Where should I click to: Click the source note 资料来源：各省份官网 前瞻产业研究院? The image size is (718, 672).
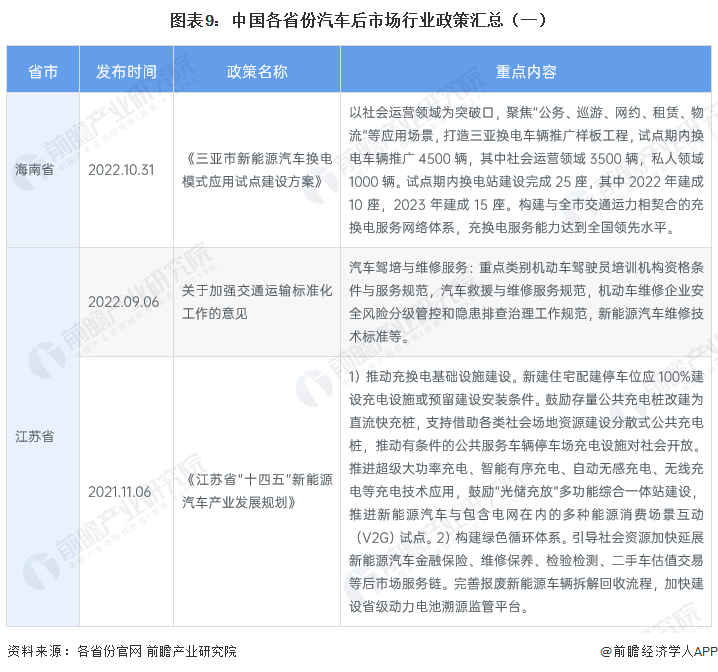tap(122, 650)
